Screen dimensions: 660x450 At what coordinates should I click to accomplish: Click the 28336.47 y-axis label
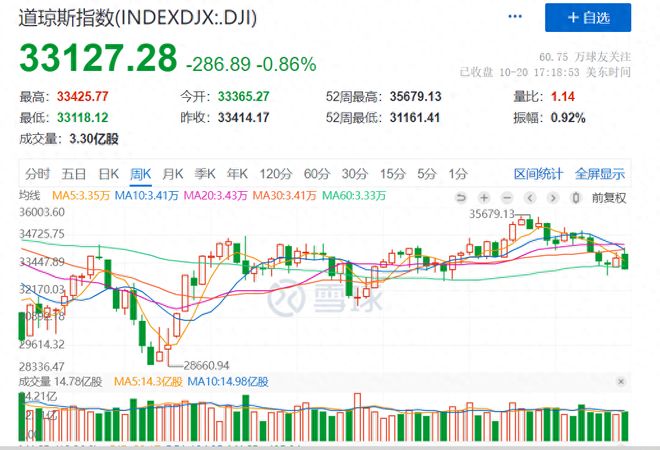pyautogui.click(x=42, y=366)
